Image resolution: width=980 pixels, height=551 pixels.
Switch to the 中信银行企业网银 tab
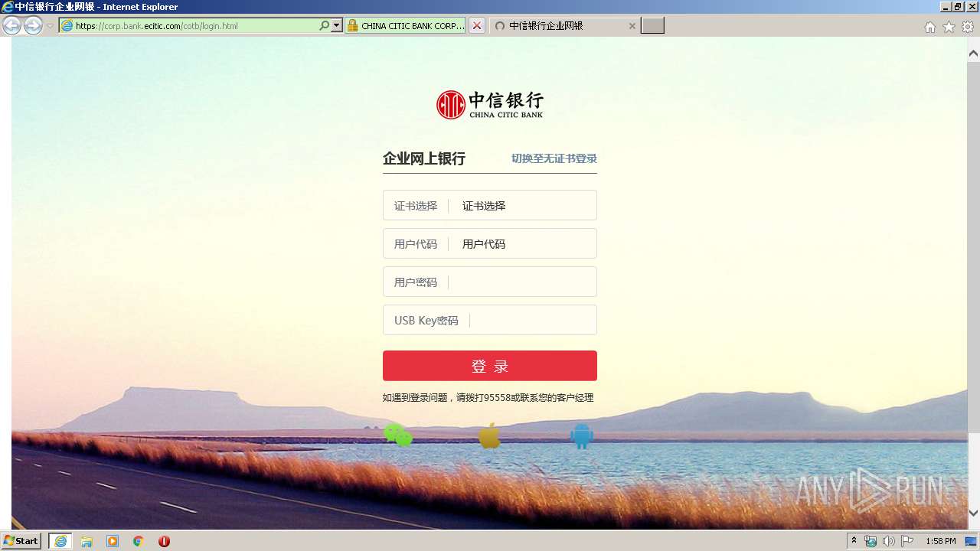(x=563, y=25)
